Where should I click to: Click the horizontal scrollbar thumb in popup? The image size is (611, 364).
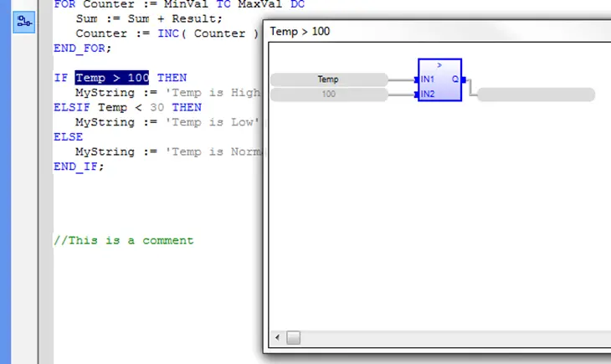tap(294, 337)
